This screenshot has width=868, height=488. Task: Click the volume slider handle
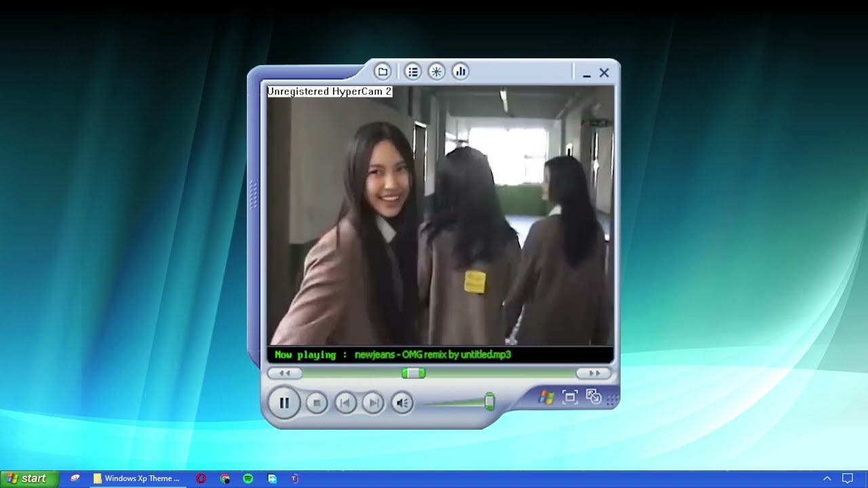[490, 402]
